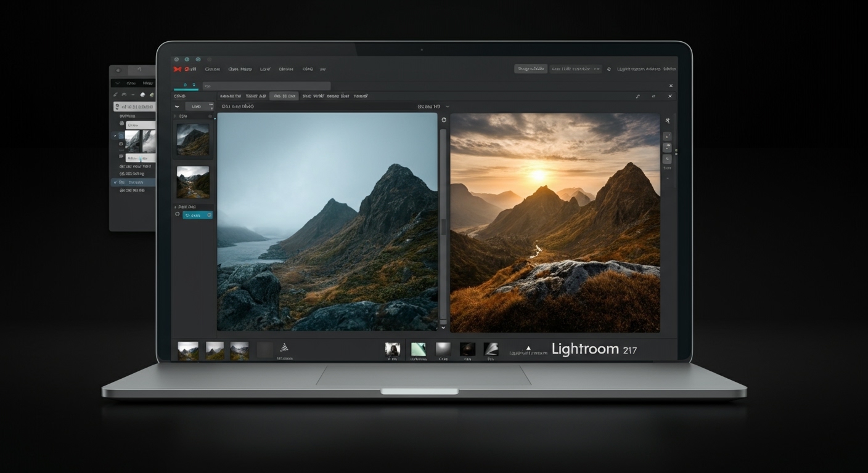This screenshot has width=868, height=473.
Task: Toggle the checkmark on the highlighted panel row
Action: tap(114, 182)
